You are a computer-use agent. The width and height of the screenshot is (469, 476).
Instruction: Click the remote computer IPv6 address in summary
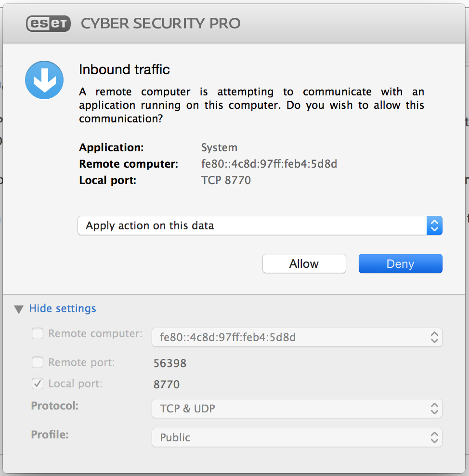point(269,164)
